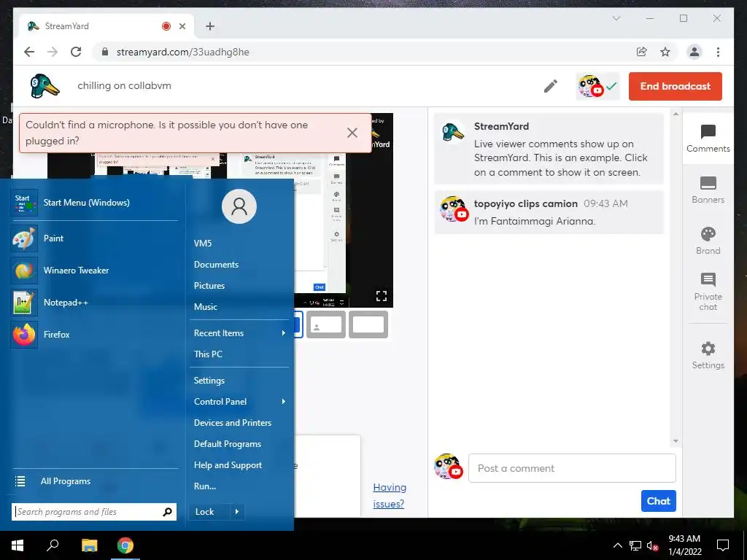The image size is (747, 560).
Task: Close the StreamYard tab
Action: click(182, 26)
